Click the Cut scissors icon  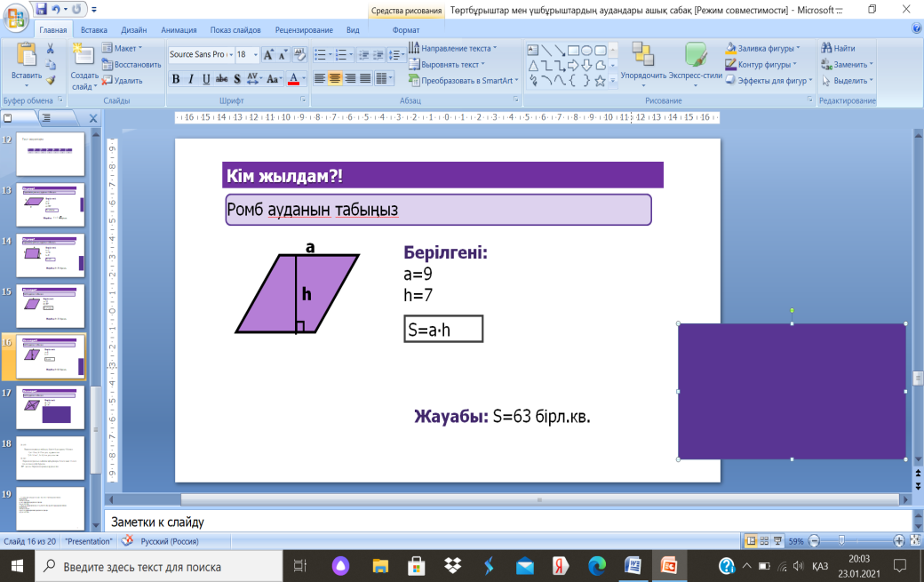pyautogui.click(x=51, y=49)
